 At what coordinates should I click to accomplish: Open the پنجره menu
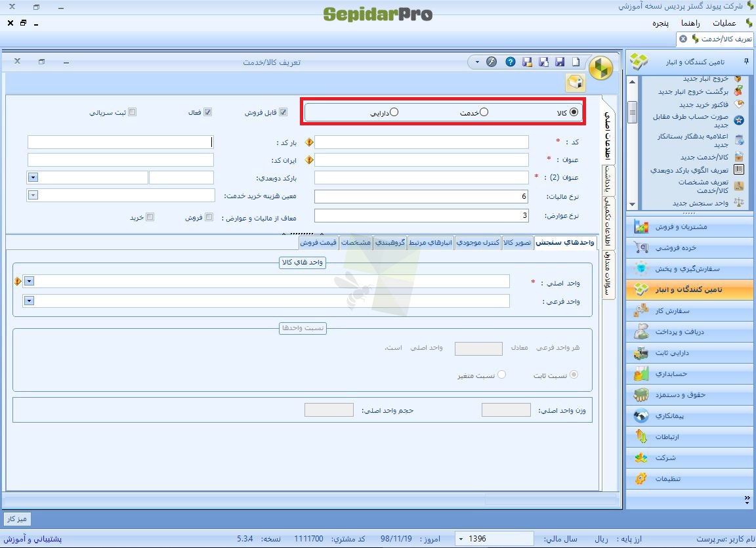[x=661, y=23]
